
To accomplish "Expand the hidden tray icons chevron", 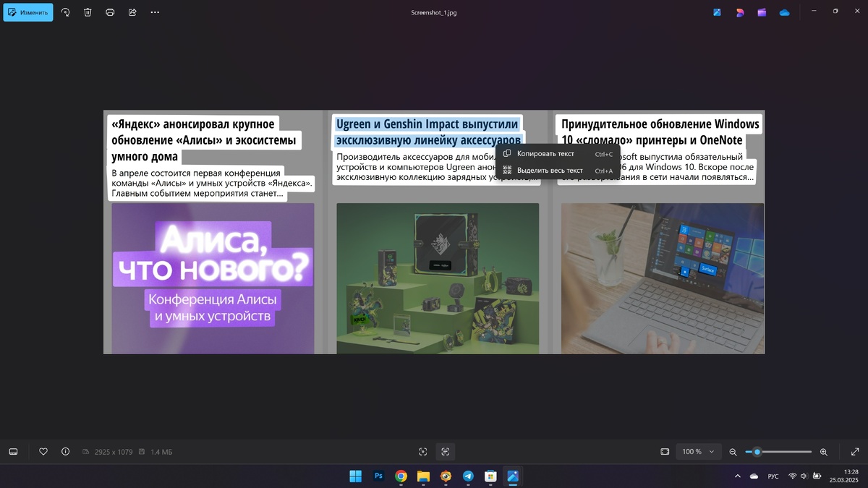I will coord(737,476).
